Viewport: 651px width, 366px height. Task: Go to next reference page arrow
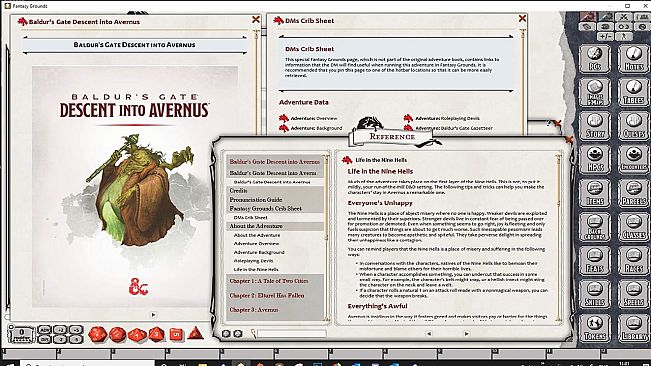467,334
